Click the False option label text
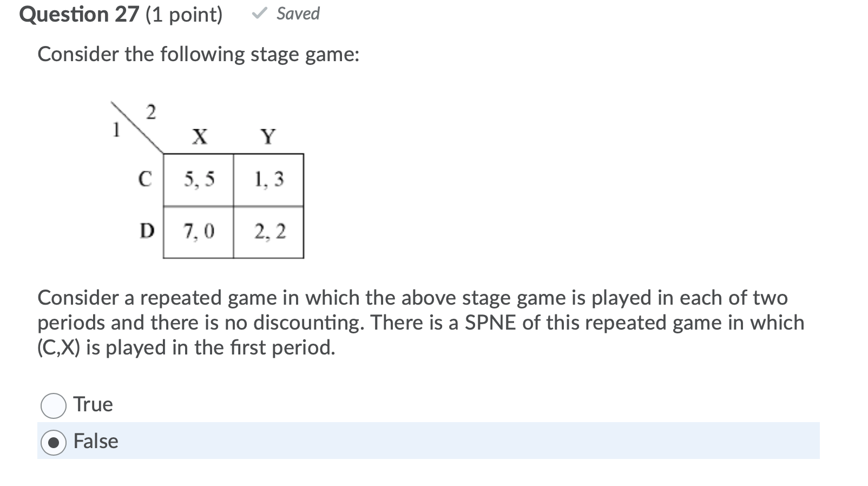 (96, 442)
